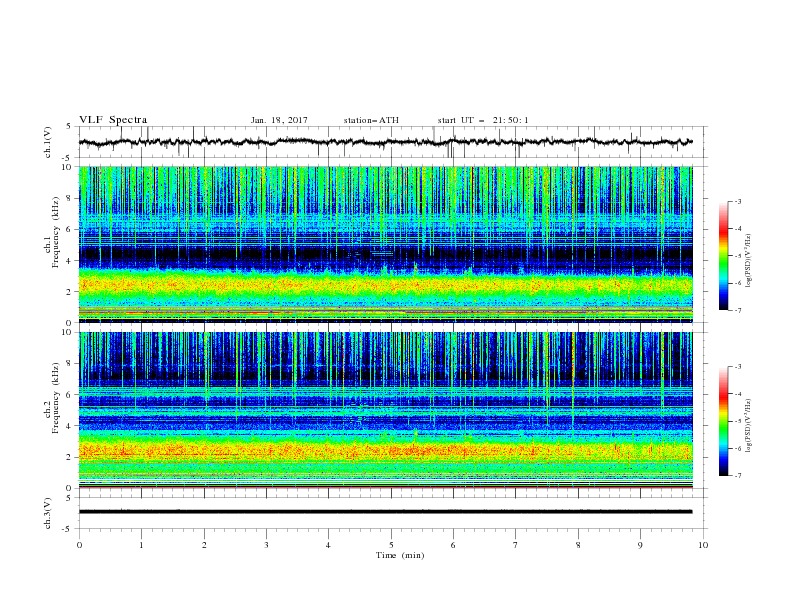Select the date text "Jan. 18, 2017"
Image resolution: width=792 pixels, height=612 pixels.
tap(279, 120)
